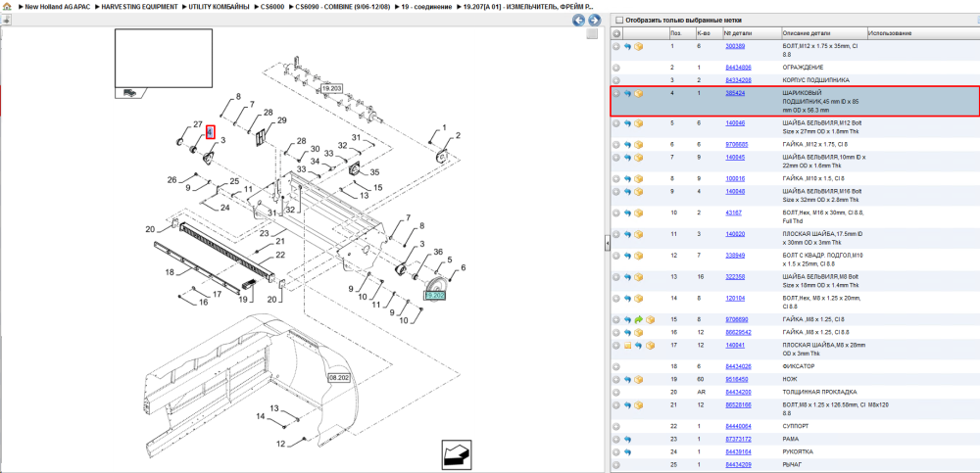
Task: Toggle the small square button at diagram corner
Action: click(591, 33)
